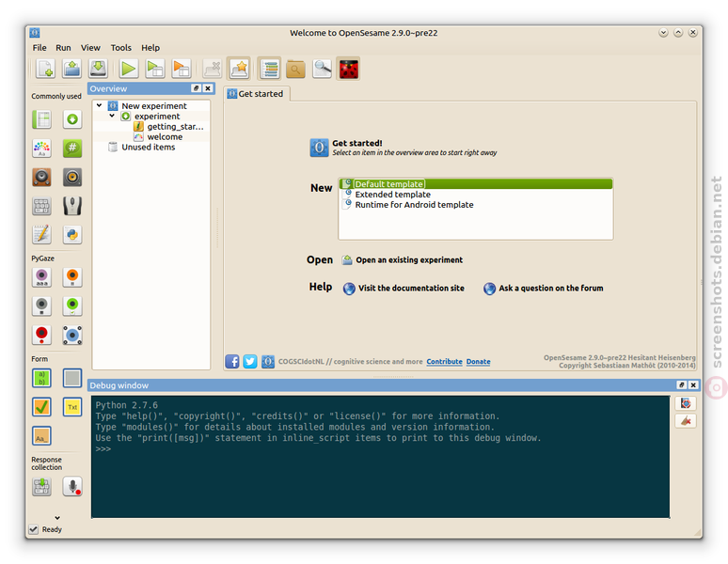
Task: Choose the Extended template
Action: (476, 195)
